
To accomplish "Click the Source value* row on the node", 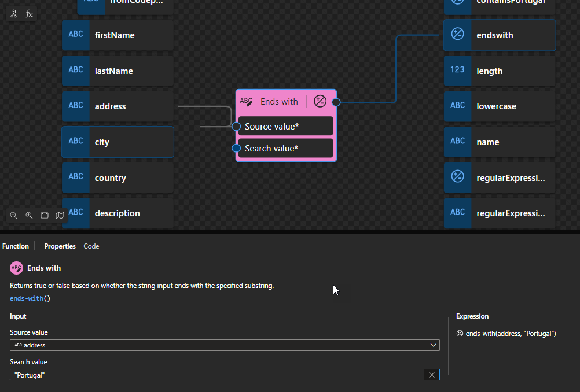I will 286,126.
